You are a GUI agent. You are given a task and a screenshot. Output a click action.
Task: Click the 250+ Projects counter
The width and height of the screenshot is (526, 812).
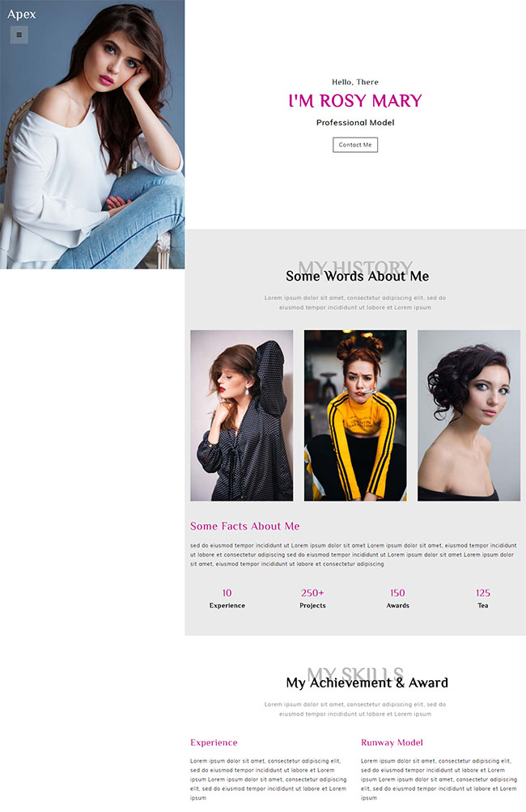[x=312, y=598]
